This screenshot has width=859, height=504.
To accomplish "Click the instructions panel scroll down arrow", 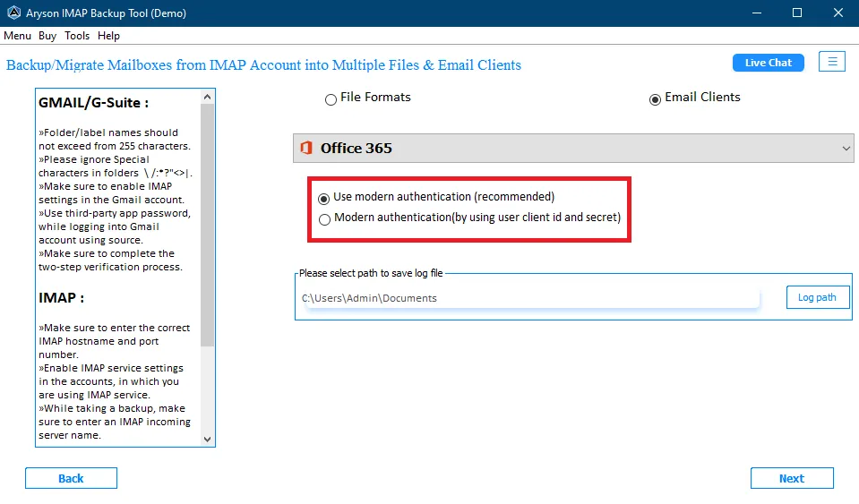I will tap(207, 439).
